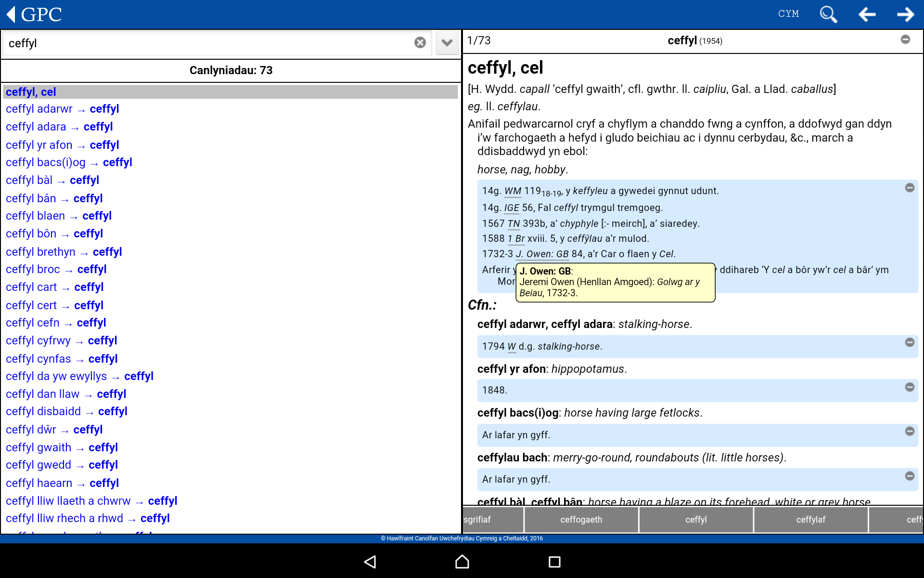Hide the 14g. WM citation block
Screen dimensions: 924x578
tap(910, 188)
